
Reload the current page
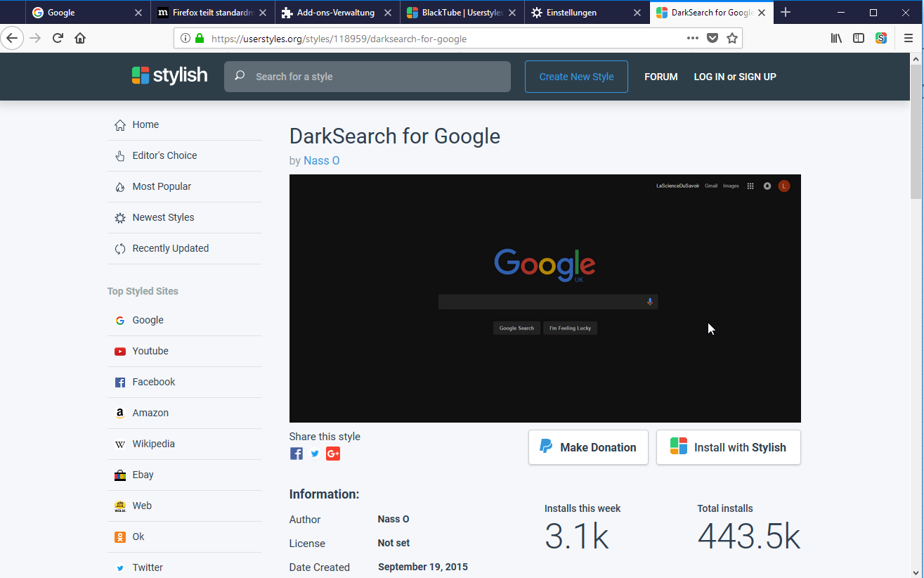pyautogui.click(x=58, y=39)
